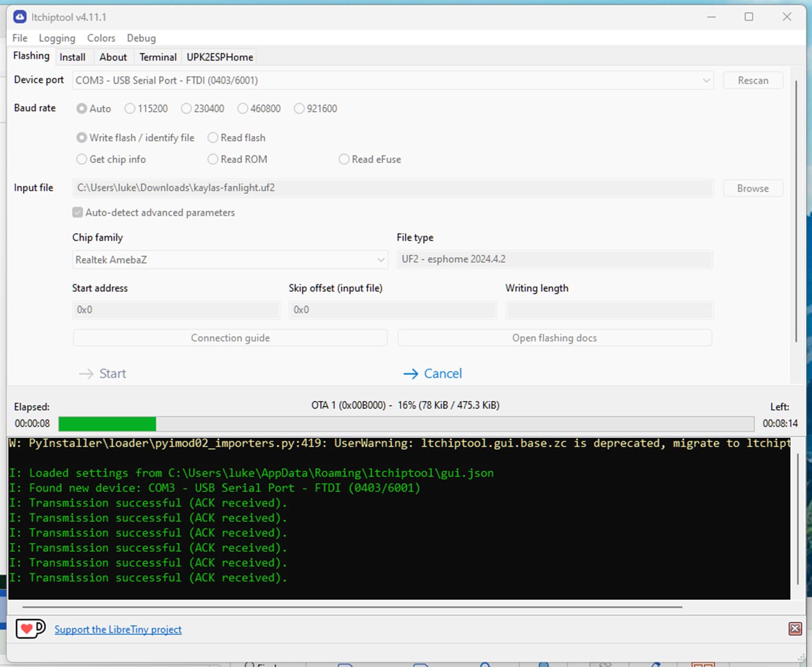
Task: Open the Chip family combo box
Action: 230,259
